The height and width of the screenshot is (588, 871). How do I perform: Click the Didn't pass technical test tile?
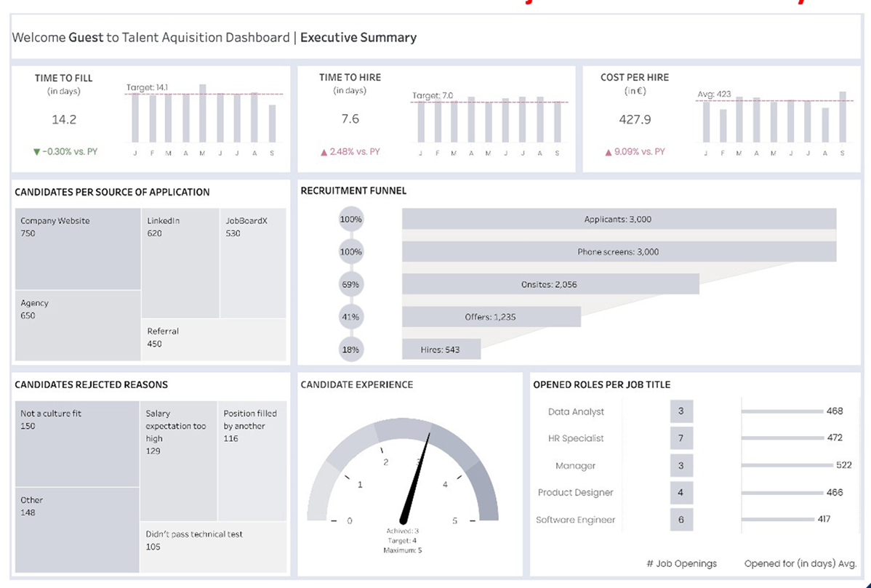tap(214, 547)
